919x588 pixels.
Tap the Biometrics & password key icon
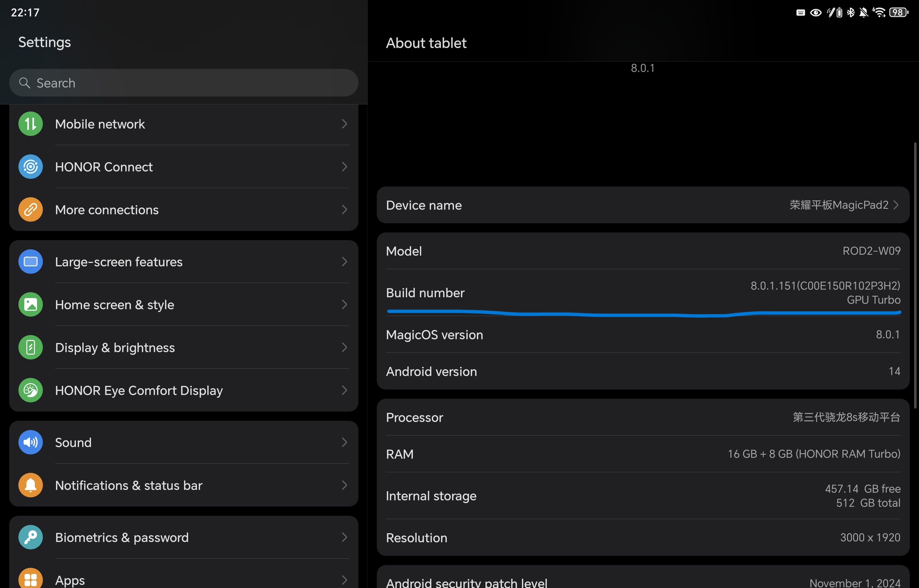[x=31, y=537]
